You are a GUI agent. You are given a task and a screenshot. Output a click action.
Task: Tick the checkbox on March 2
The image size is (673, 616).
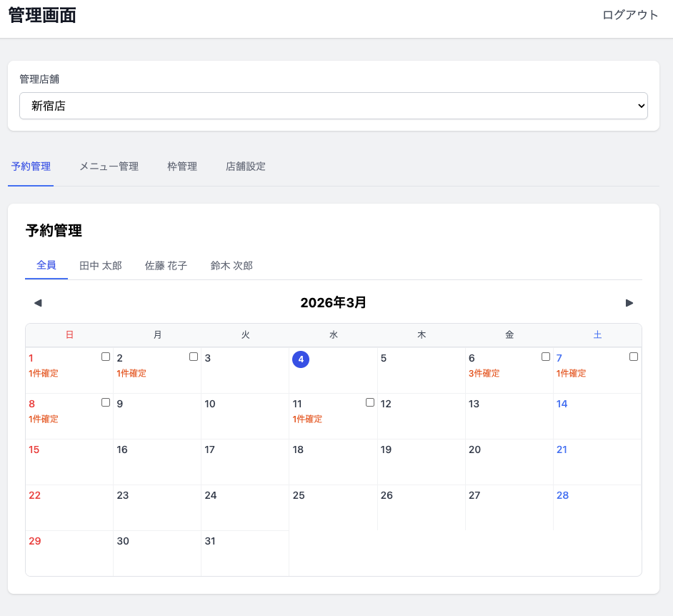[194, 357]
